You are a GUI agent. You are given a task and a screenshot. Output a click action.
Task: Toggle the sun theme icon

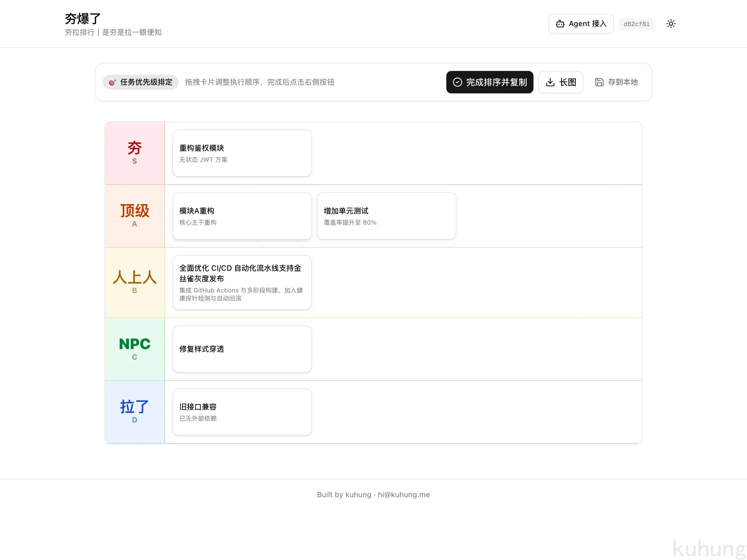671,24
